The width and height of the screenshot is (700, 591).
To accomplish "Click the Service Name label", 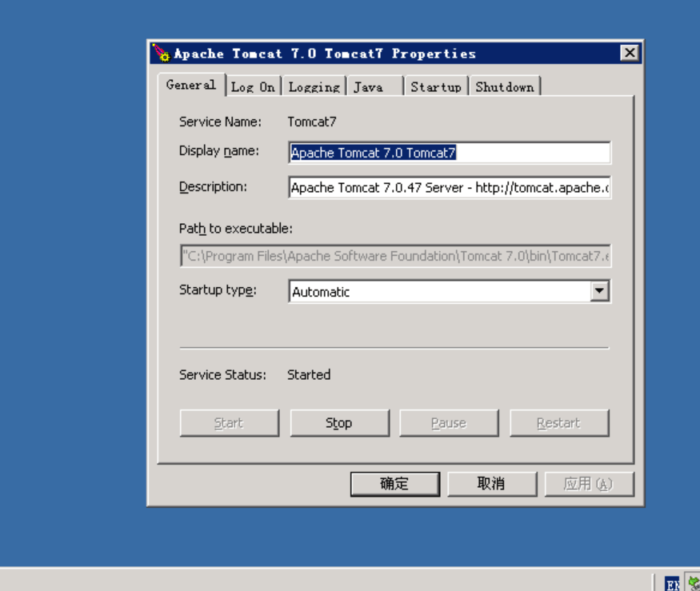I will [220, 122].
